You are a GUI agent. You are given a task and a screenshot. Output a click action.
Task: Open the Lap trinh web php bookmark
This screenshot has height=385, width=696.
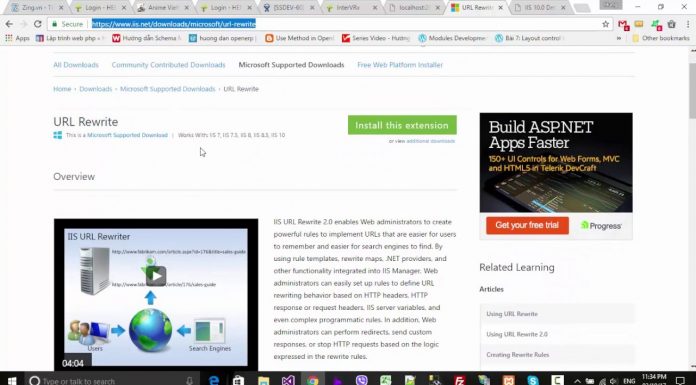click(70, 38)
